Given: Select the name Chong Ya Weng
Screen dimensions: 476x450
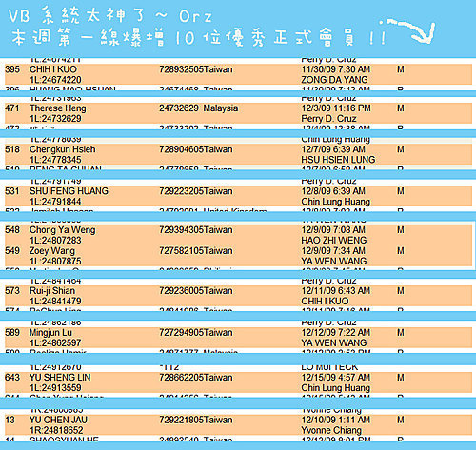Looking at the screenshot, I should click(x=63, y=230).
